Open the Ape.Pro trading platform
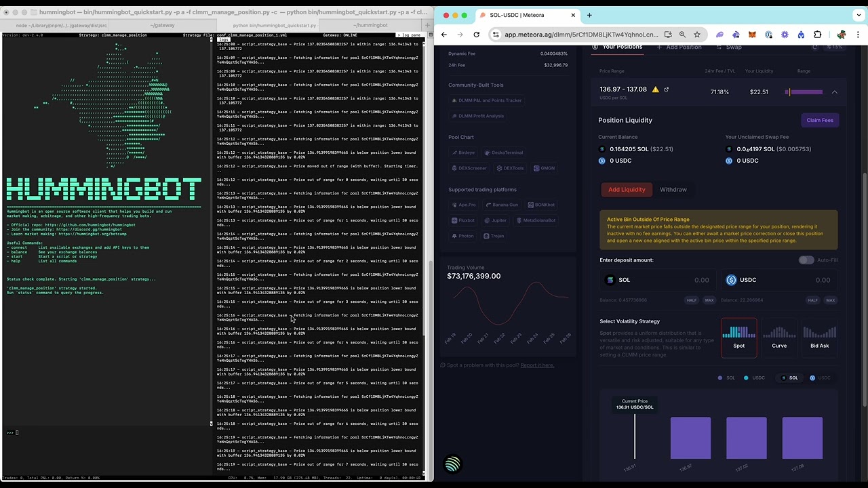The height and width of the screenshot is (488, 868). pyautogui.click(x=465, y=205)
